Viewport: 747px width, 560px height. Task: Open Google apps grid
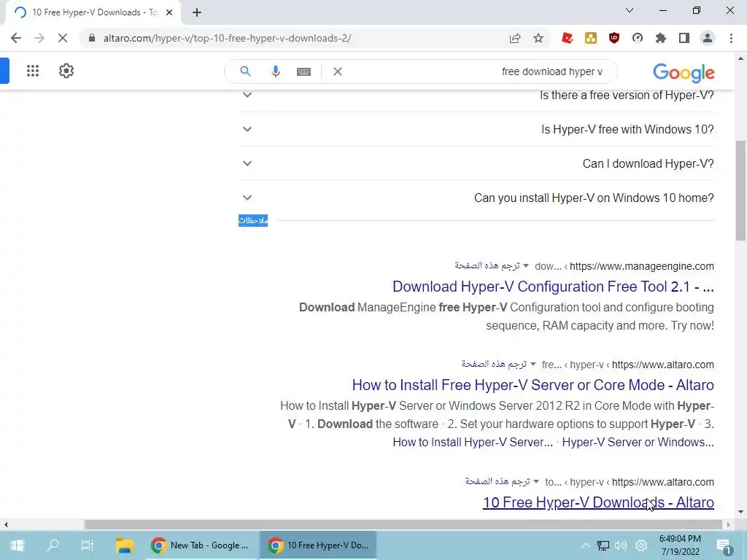pyautogui.click(x=33, y=71)
